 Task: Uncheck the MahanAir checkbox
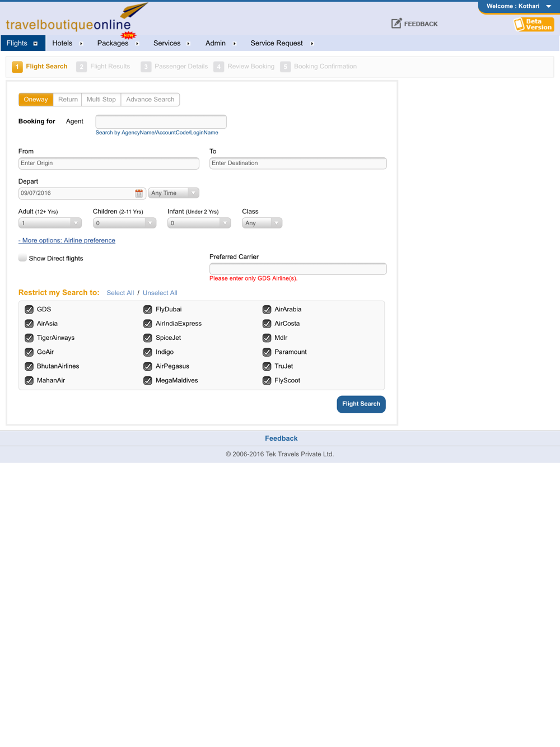29,381
